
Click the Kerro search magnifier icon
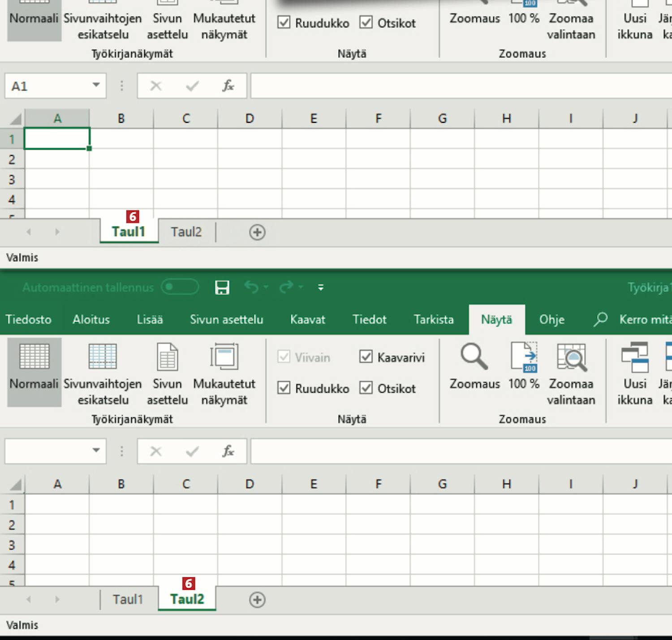[600, 319]
